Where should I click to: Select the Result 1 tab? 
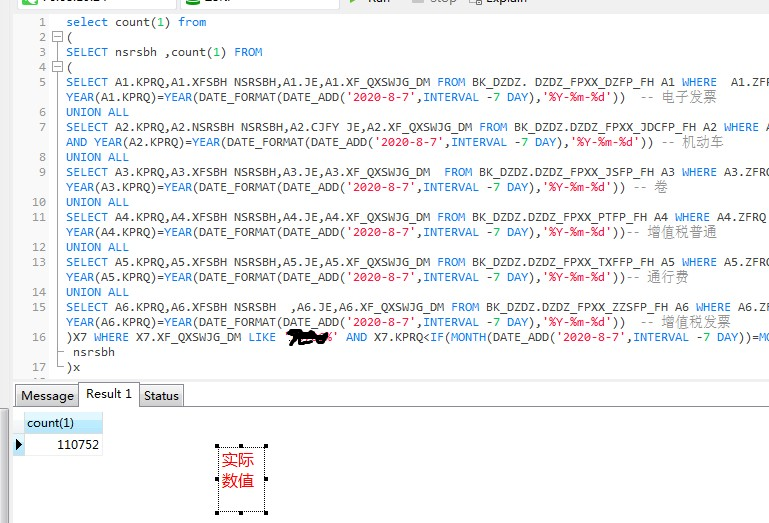point(109,394)
